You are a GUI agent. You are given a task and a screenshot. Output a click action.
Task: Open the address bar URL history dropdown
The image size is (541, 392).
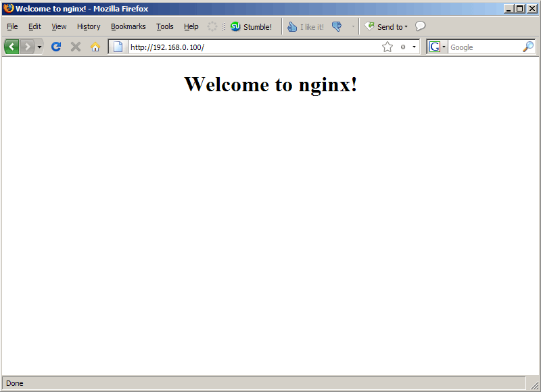click(414, 47)
